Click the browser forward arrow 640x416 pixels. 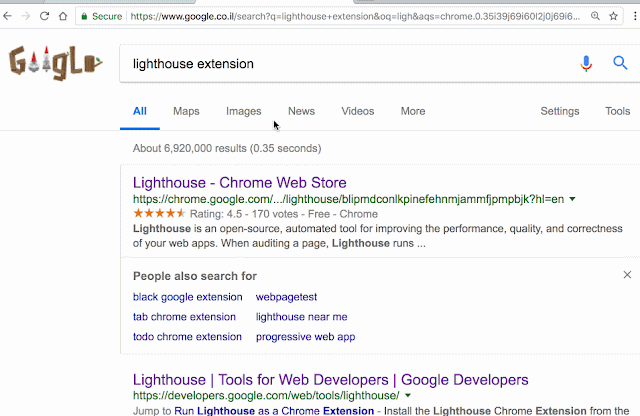[x=26, y=16]
